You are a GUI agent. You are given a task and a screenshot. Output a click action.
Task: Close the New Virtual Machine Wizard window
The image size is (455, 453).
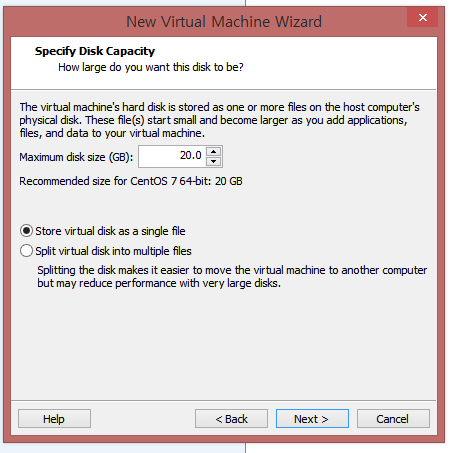(x=422, y=17)
